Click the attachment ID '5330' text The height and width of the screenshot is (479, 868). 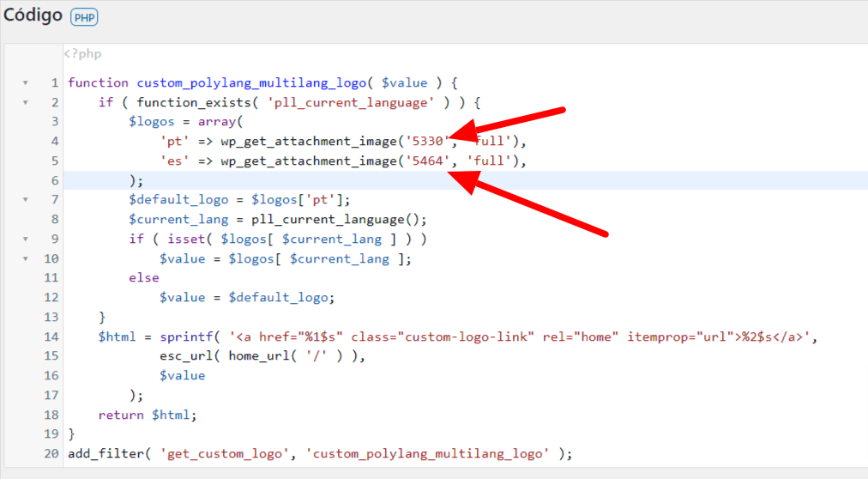[x=428, y=141]
